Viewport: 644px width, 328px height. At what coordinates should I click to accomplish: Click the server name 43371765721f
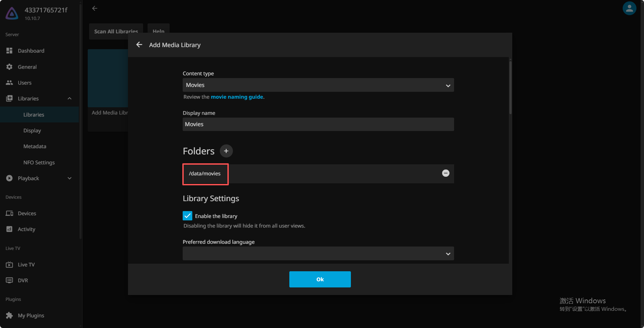[46, 10]
